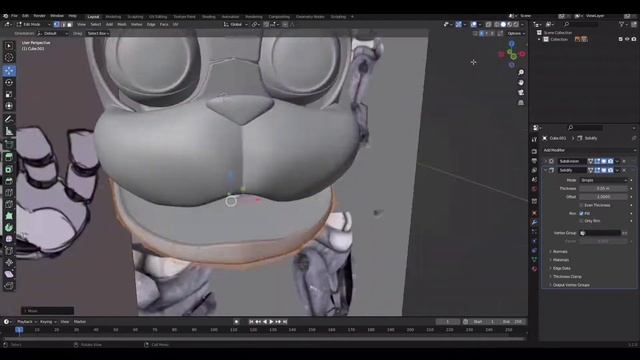The width and height of the screenshot is (640, 360).
Task: Open the Edit Mode dropdown
Action: 33,24
